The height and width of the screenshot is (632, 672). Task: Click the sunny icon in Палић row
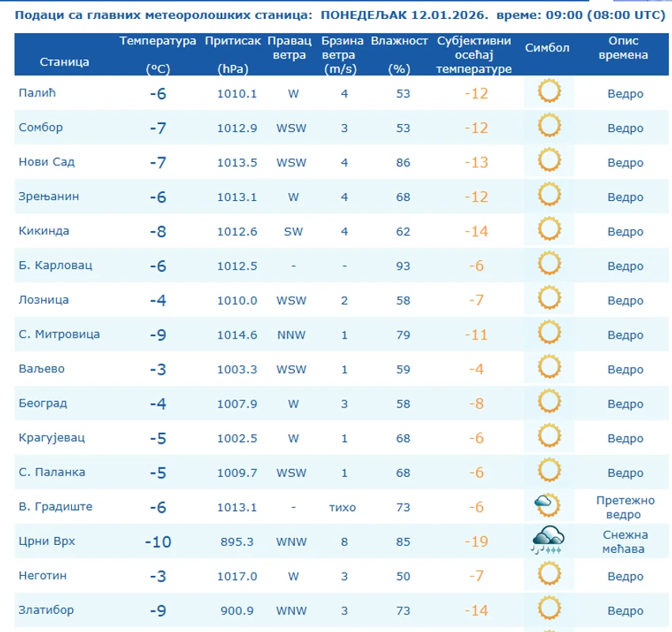coord(548,93)
